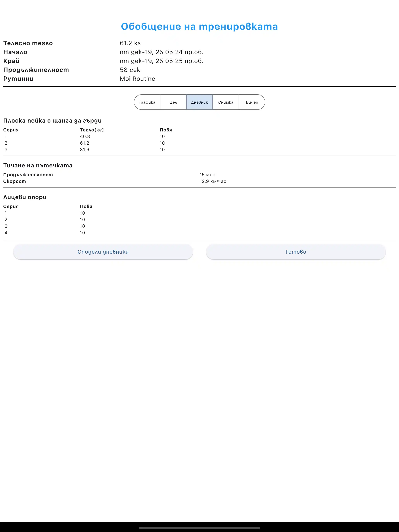Click the 12.9 км/час speed value
Screen dimensions: 399x532
click(213, 181)
